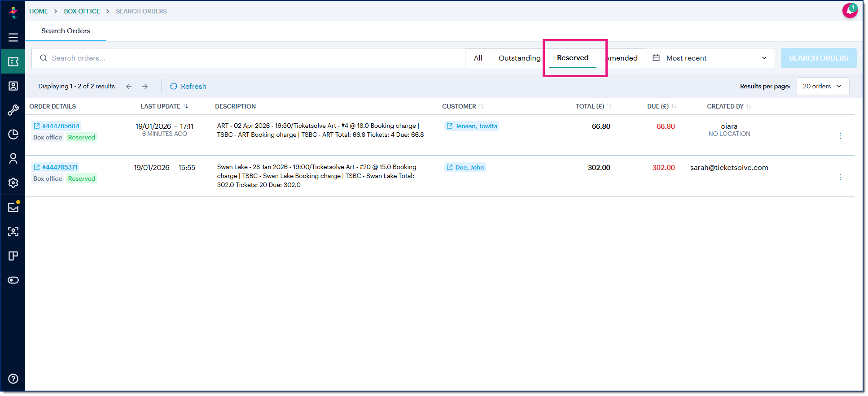
Task: Click the Swan Lake order description
Action: click(x=317, y=176)
